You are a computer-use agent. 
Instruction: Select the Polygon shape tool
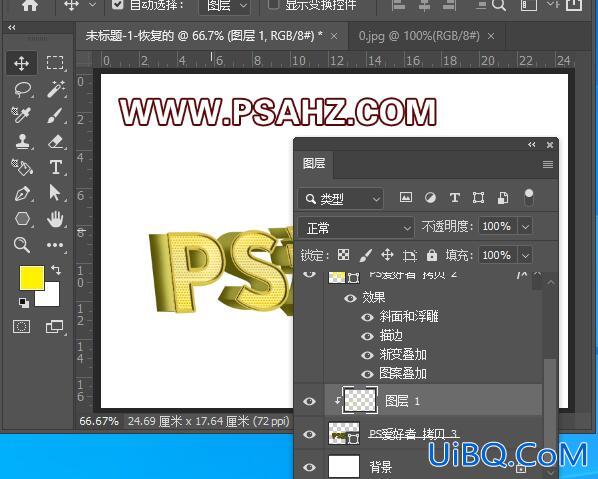(x=22, y=219)
